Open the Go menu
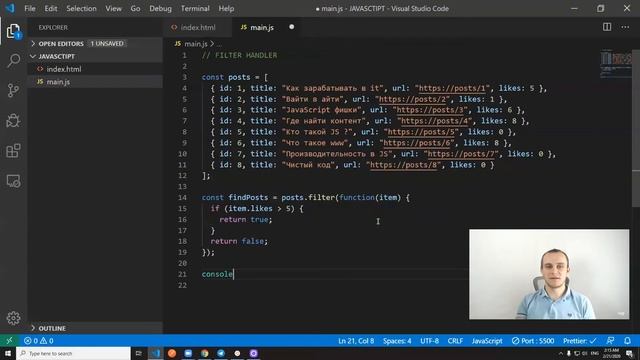 pos(135,8)
